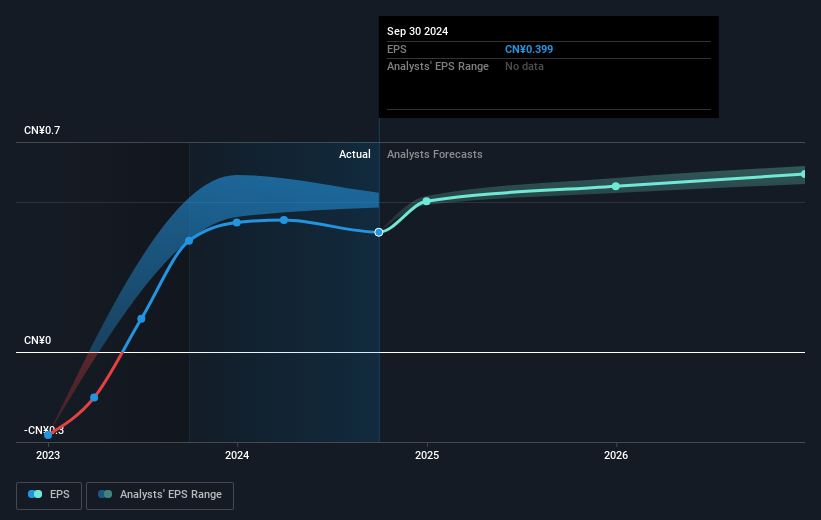Click the EPS legend color swatch
The image size is (821, 520).
[35, 494]
